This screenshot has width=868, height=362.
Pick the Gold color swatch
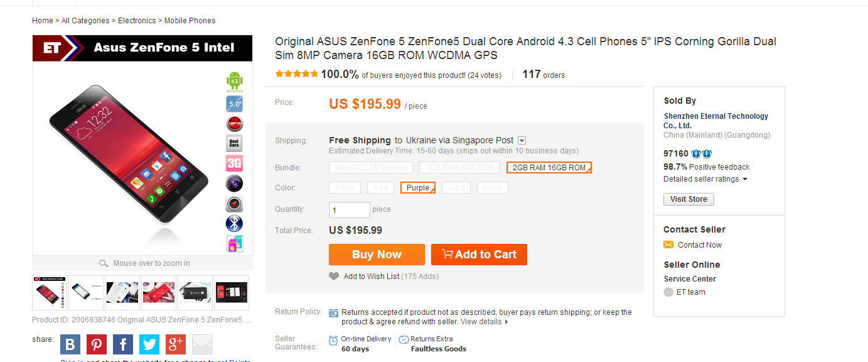click(456, 188)
